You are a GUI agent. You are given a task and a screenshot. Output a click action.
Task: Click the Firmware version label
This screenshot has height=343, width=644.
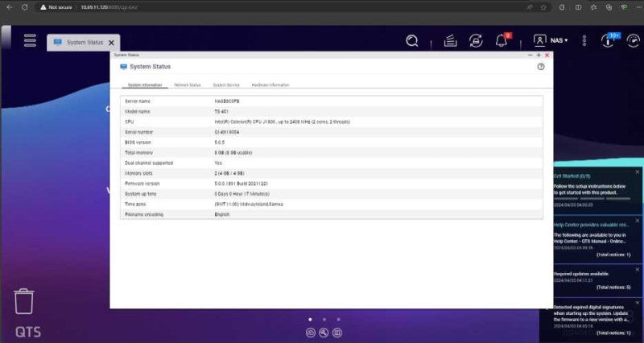pyautogui.click(x=142, y=184)
